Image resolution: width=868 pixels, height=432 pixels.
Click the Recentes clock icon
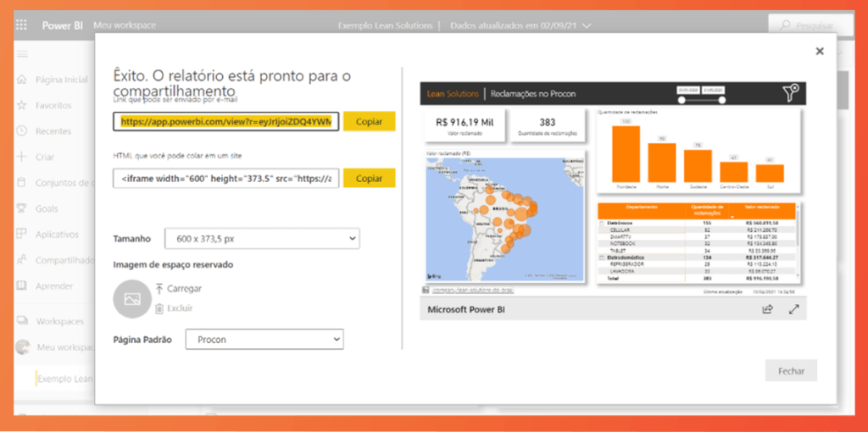[x=22, y=131]
